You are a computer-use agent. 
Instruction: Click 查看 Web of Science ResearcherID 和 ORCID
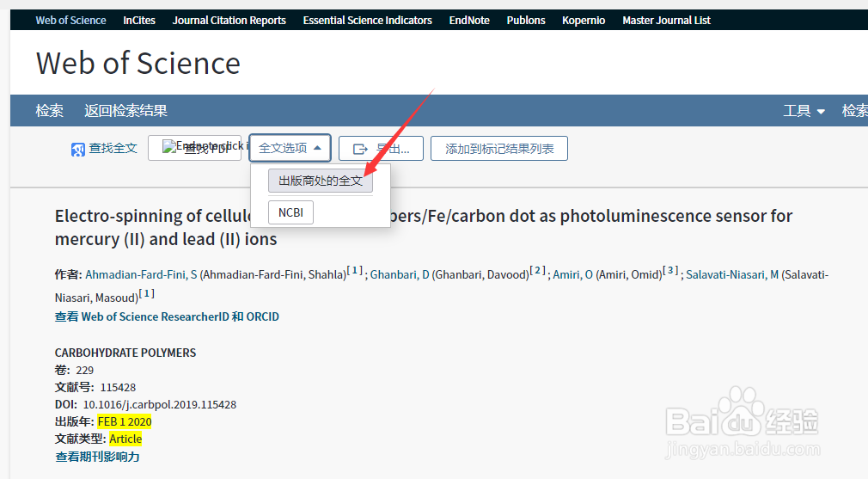coord(167,316)
